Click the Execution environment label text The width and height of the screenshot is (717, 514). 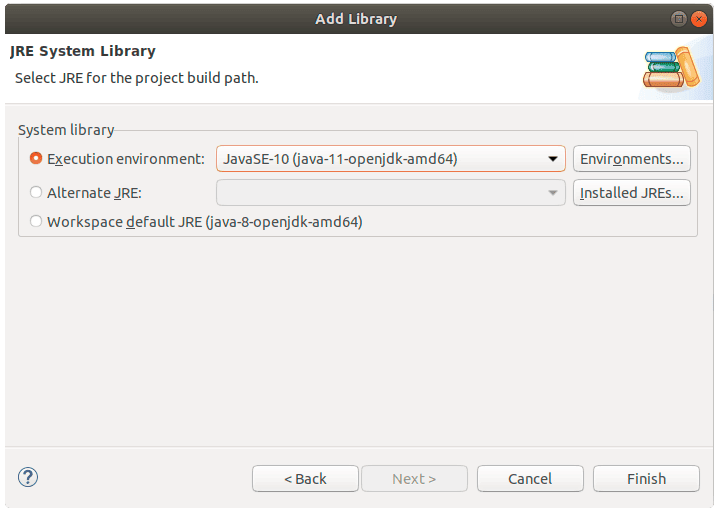click(x=126, y=159)
